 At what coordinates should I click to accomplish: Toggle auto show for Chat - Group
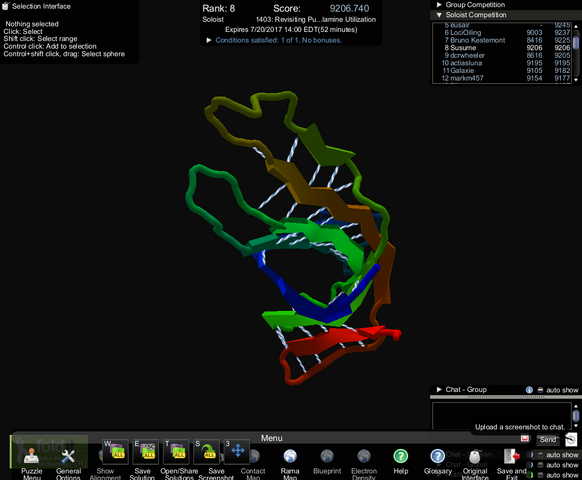tap(540, 390)
